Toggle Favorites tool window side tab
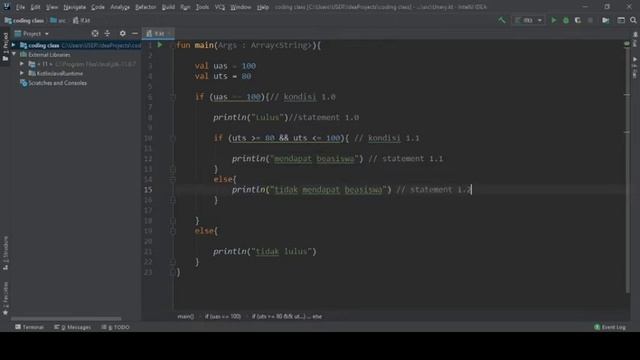 [x=5, y=298]
